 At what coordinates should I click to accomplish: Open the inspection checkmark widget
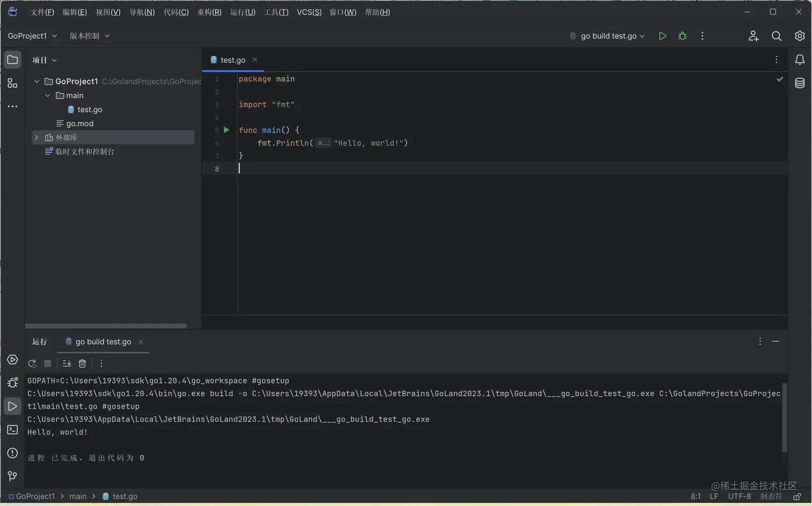pyautogui.click(x=780, y=79)
